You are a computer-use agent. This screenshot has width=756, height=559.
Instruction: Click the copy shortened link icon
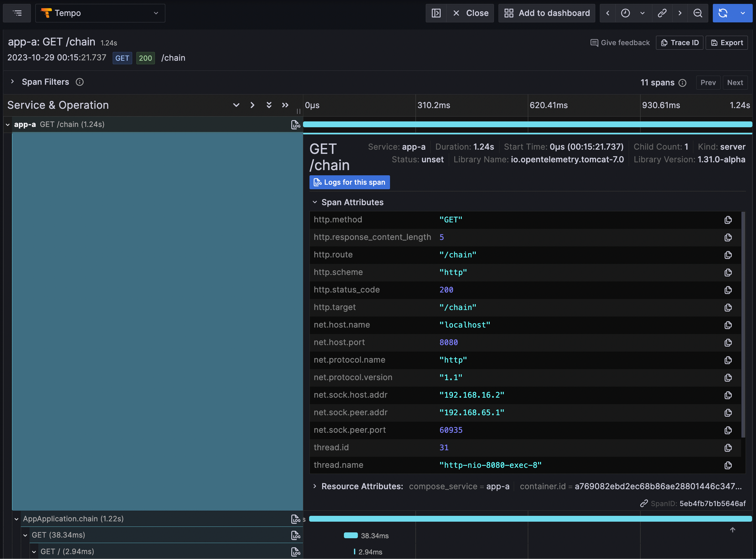click(x=662, y=13)
